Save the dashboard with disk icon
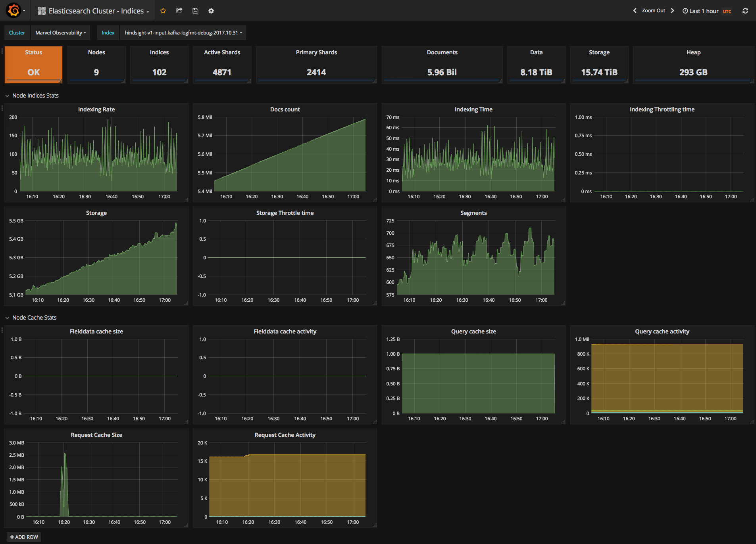This screenshot has width=756, height=544. click(x=195, y=11)
